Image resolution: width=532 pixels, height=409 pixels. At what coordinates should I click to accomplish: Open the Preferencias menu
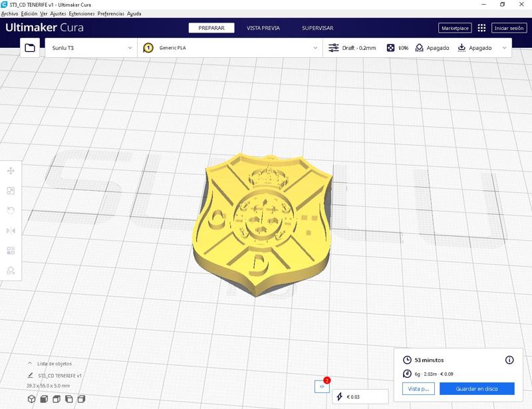click(x=111, y=13)
